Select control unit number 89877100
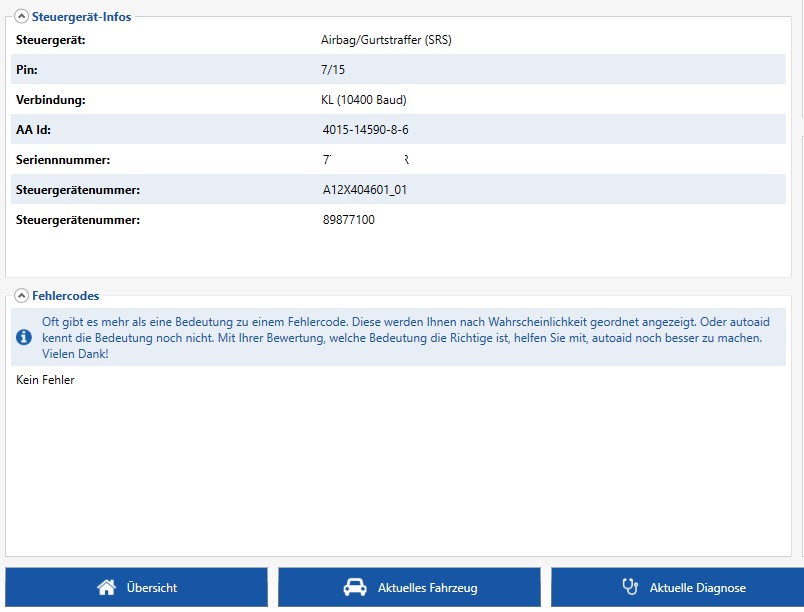 coord(349,220)
